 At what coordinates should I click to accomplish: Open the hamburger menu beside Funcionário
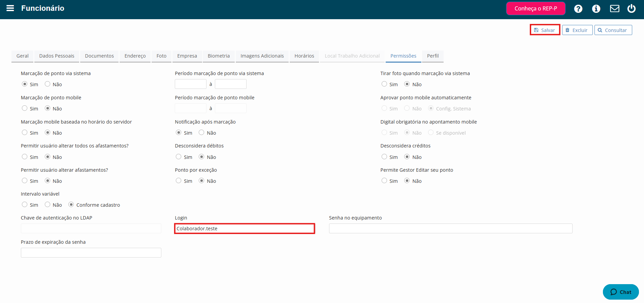(10, 8)
